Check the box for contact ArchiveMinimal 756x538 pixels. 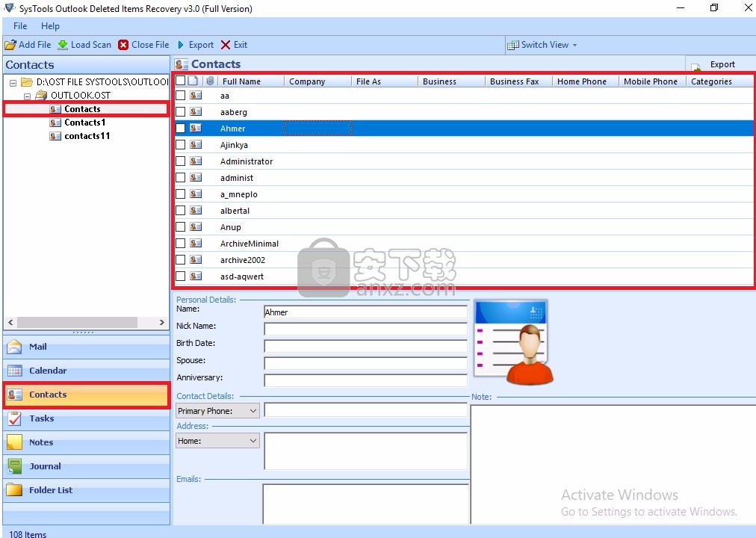point(180,243)
